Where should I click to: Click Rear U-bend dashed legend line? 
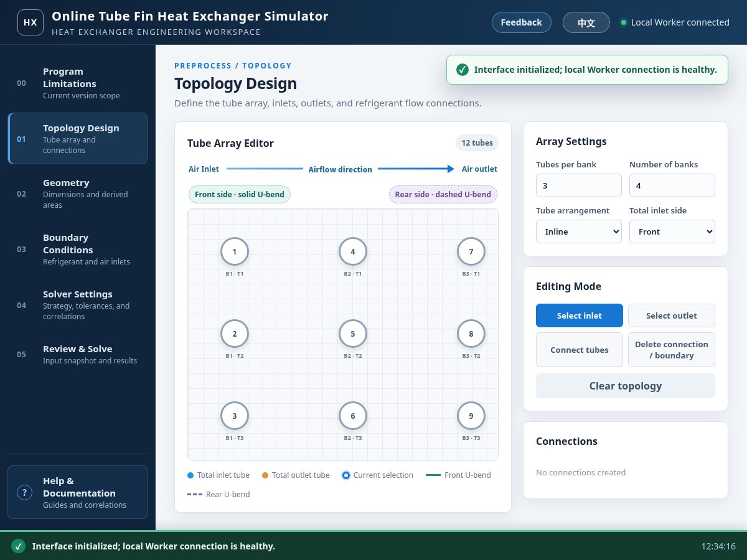195,495
